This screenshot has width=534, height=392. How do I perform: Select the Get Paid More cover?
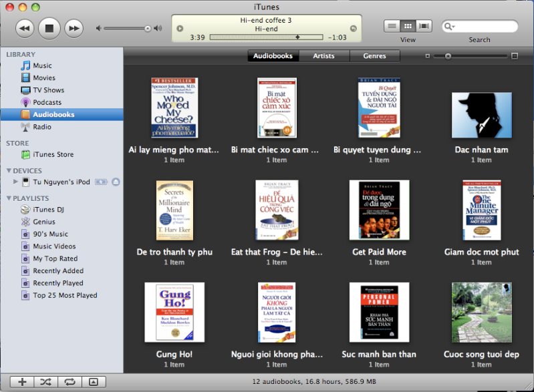pos(379,210)
